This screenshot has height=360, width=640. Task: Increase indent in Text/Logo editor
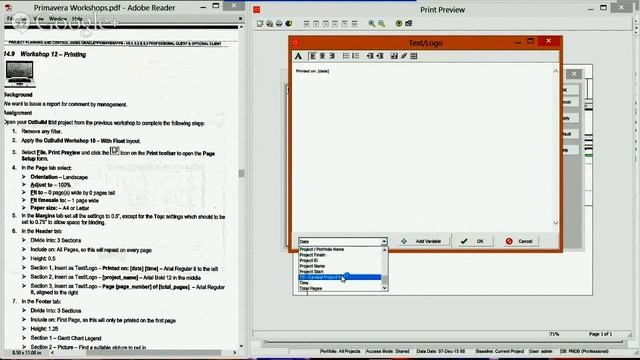click(380, 56)
